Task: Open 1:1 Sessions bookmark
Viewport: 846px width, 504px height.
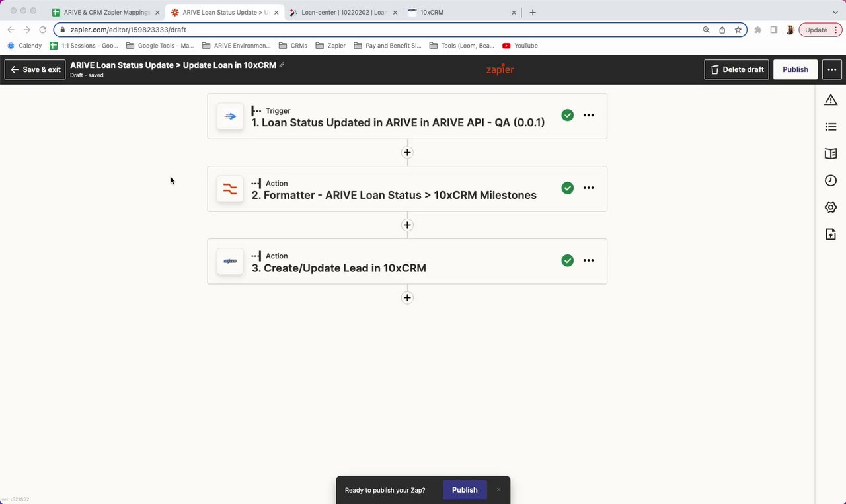Action: coord(84,46)
